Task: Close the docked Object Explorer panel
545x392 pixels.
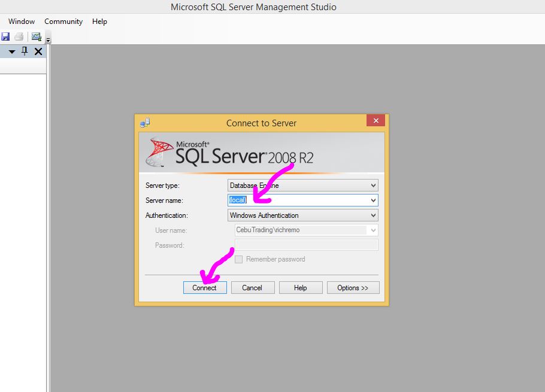Action: pyautogui.click(x=38, y=51)
